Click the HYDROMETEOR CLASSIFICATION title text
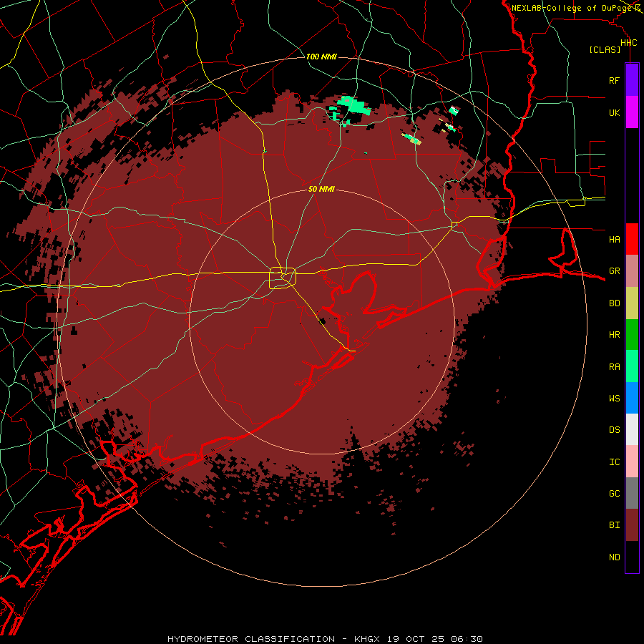 pos(251,639)
